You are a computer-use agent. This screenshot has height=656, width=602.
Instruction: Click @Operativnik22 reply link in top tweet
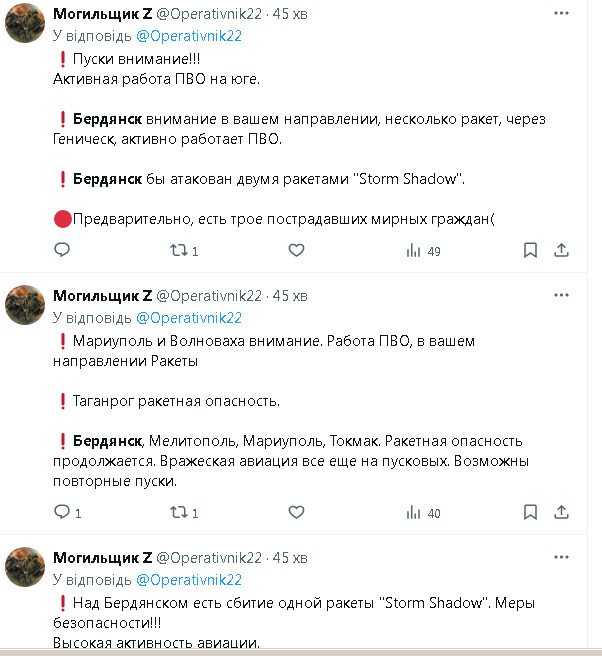189,35
